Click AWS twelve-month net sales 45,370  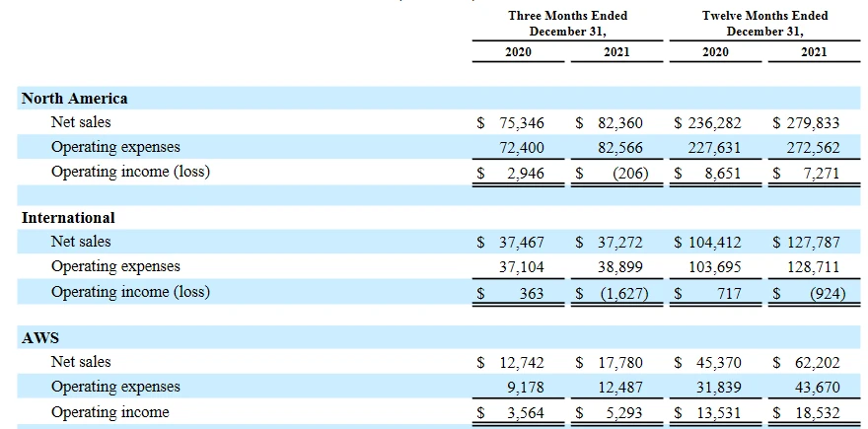coord(716,363)
